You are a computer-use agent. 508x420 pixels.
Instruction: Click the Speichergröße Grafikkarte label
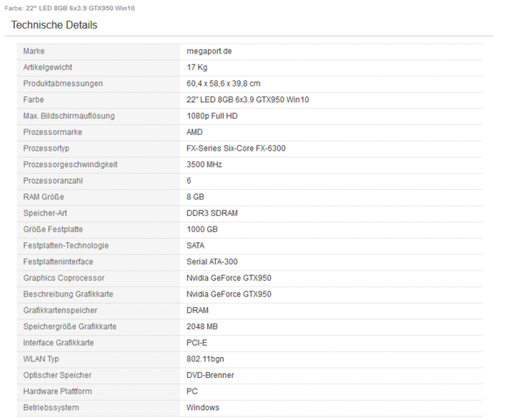point(70,327)
